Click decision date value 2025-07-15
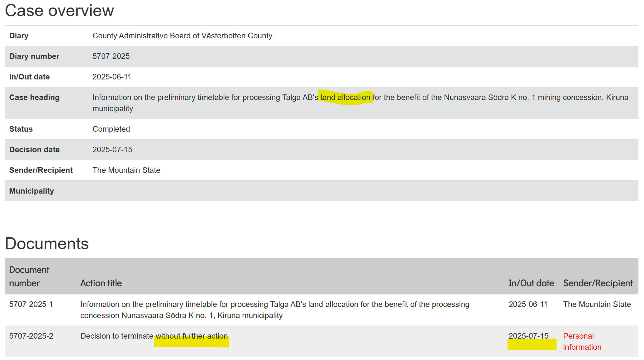Screen dimensions: 644x360 click(112, 150)
